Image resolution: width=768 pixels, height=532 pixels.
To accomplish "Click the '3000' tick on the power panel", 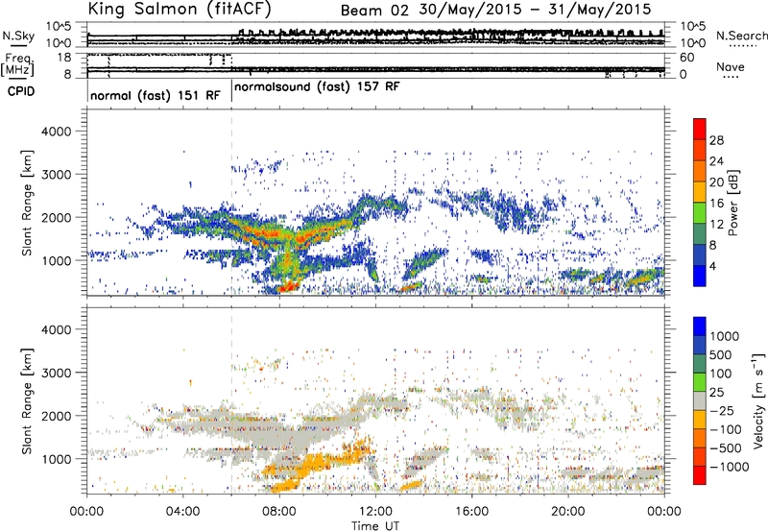I will click(56, 175).
